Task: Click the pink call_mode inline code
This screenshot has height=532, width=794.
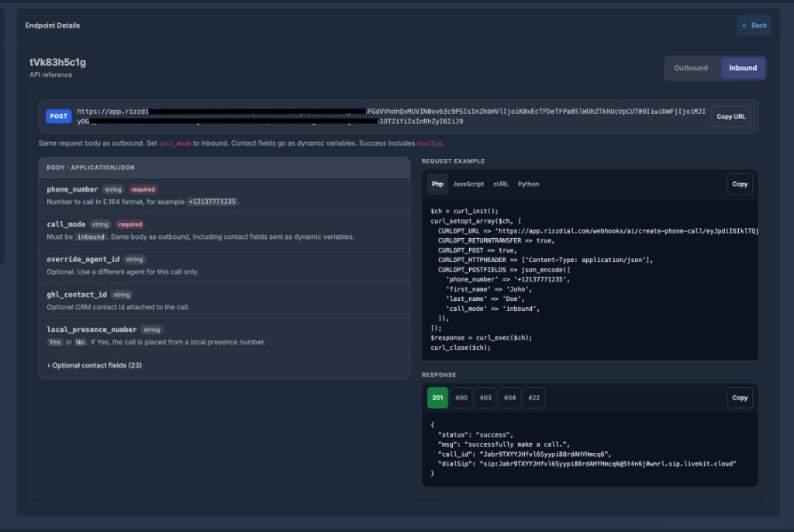Action: [x=174, y=143]
